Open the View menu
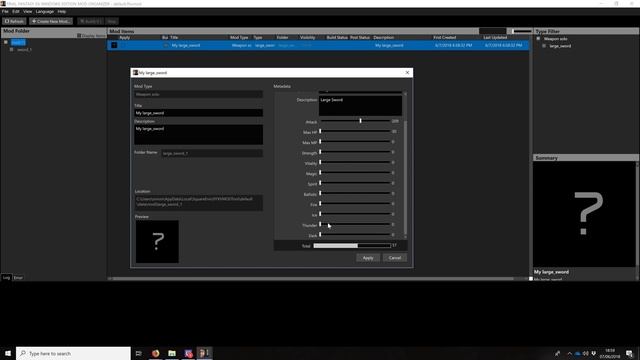 click(27, 12)
